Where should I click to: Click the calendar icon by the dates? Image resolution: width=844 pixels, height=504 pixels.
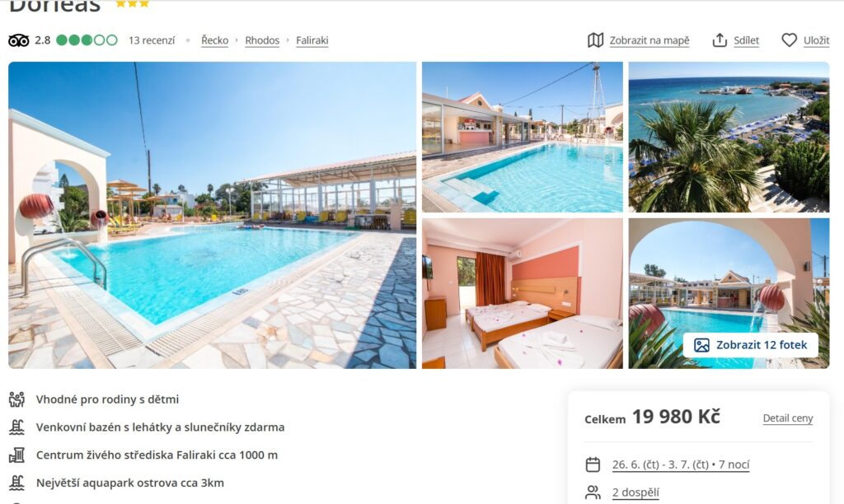click(593, 464)
